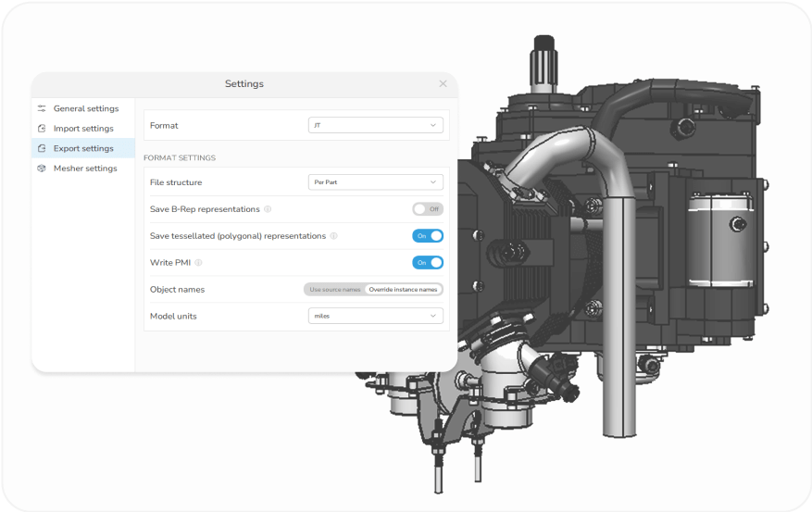
Task: Turn off tessellated representations toggle
Action: point(428,236)
